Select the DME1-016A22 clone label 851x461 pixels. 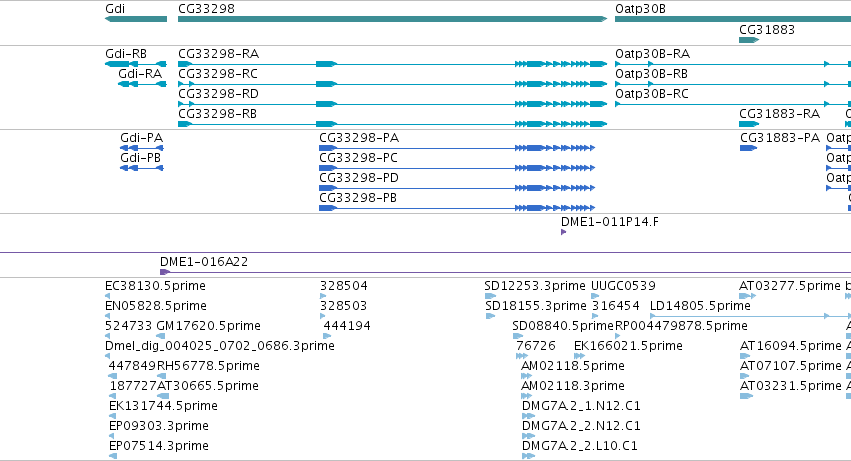click(204, 262)
